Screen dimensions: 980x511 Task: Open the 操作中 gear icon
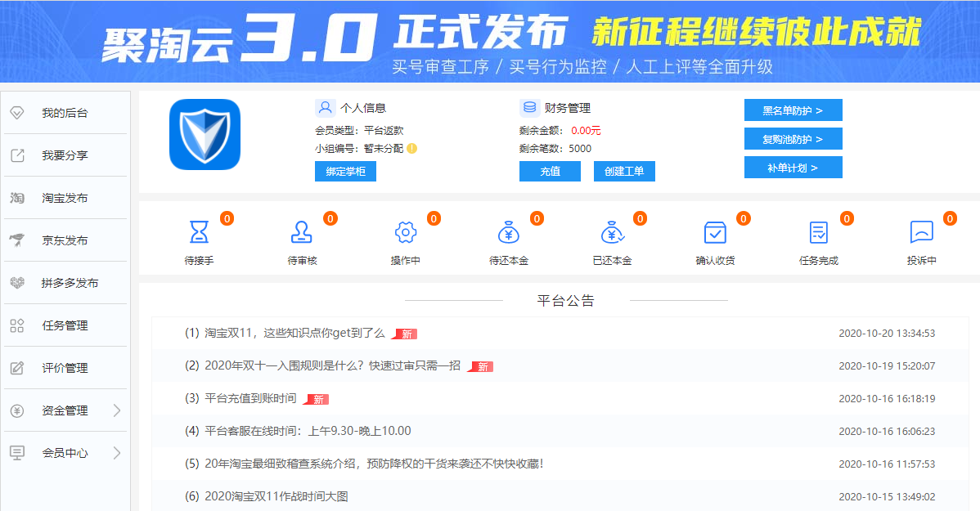[405, 232]
